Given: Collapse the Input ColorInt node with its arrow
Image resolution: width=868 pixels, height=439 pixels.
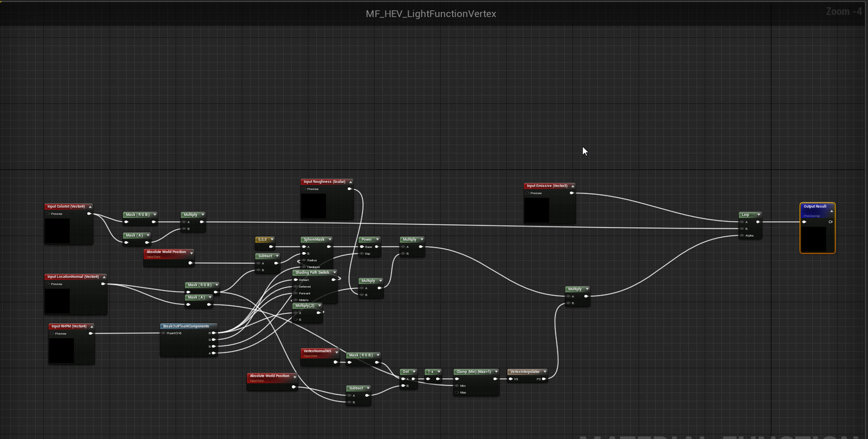Looking at the screenshot, I should (x=90, y=206).
